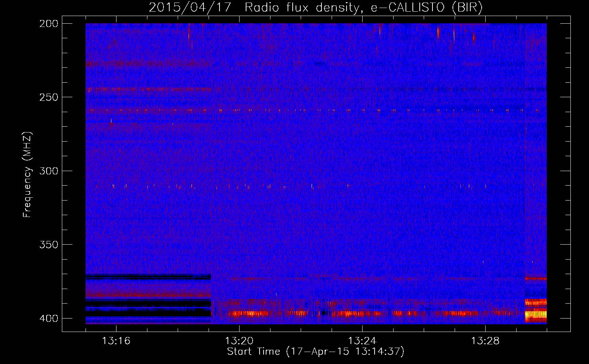Screen dimensions: 589x364
Task: Select the 300 frequency tick label
Action: [48, 171]
